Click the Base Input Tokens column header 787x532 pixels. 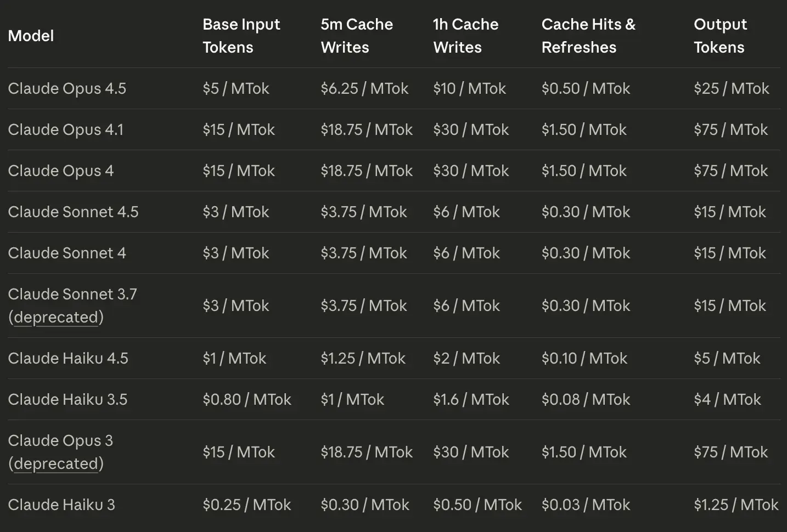(241, 36)
